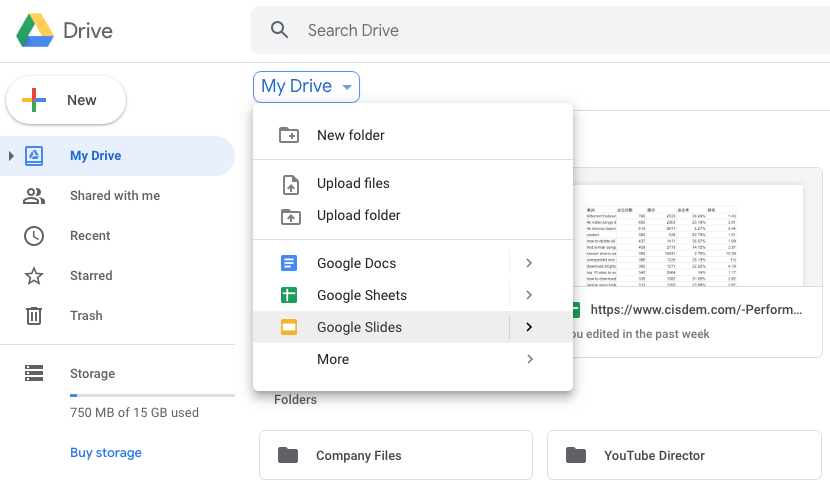Expand Google Slides submenu arrow

tap(529, 327)
